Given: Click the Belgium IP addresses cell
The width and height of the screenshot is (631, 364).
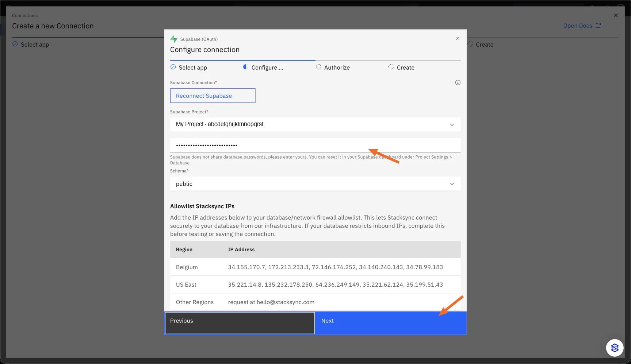Looking at the screenshot, I should 336,267.
